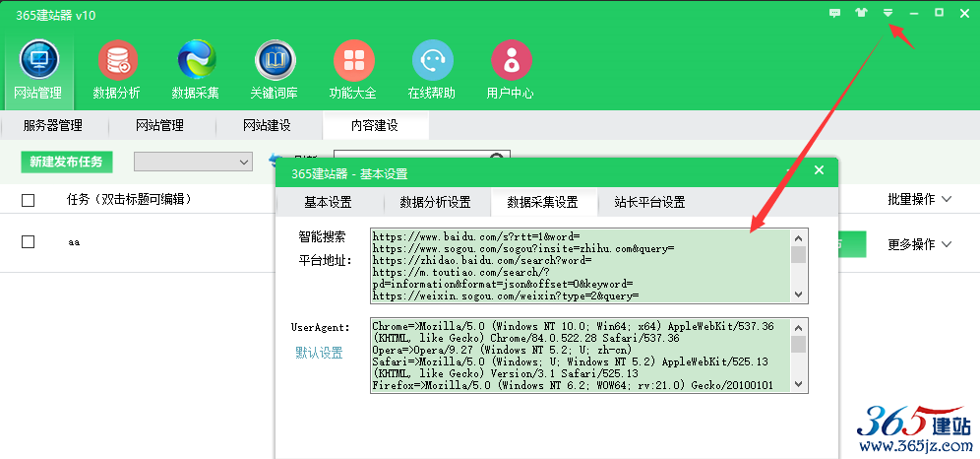Open the 在线帮助 headset icon
The width and height of the screenshot is (980, 459).
(x=432, y=61)
